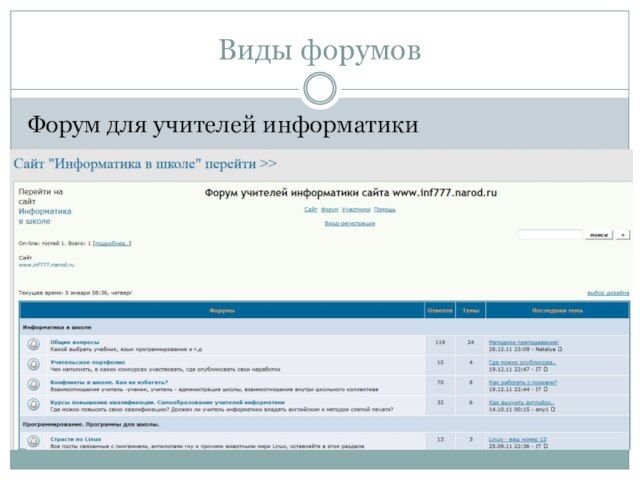Screen dimensions: 640x480
Task: Click the small plus button next to поиск
Action: 623,234
